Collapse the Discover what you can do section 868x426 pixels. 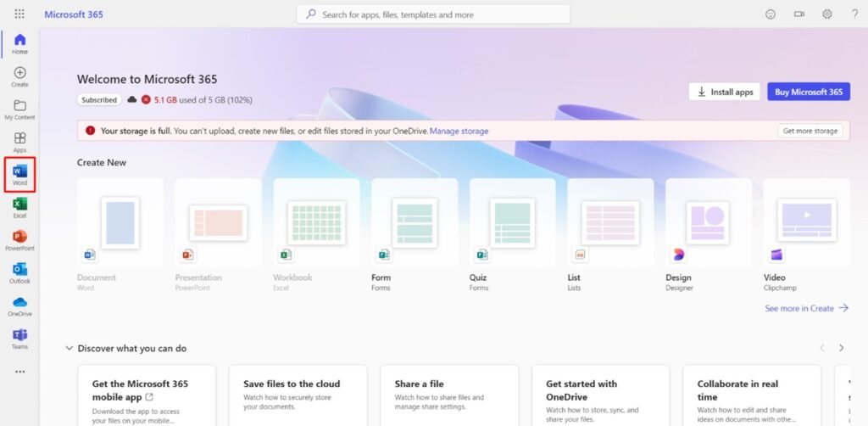[x=69, y=348]
